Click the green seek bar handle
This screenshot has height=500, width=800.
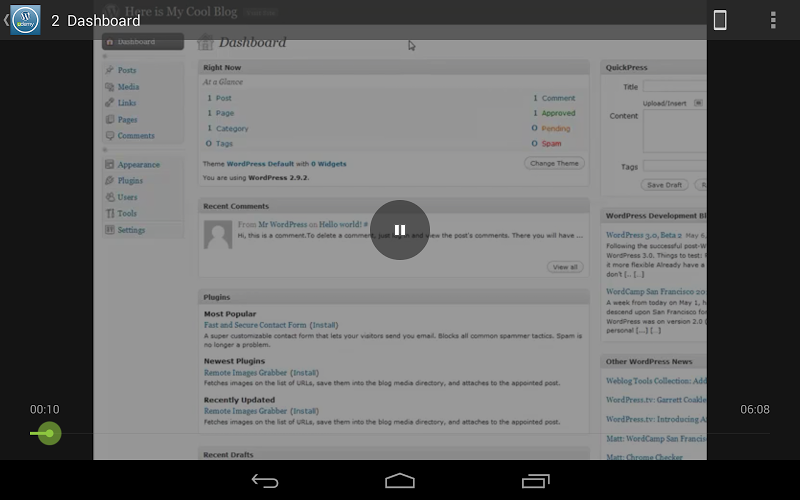point(49,433)
